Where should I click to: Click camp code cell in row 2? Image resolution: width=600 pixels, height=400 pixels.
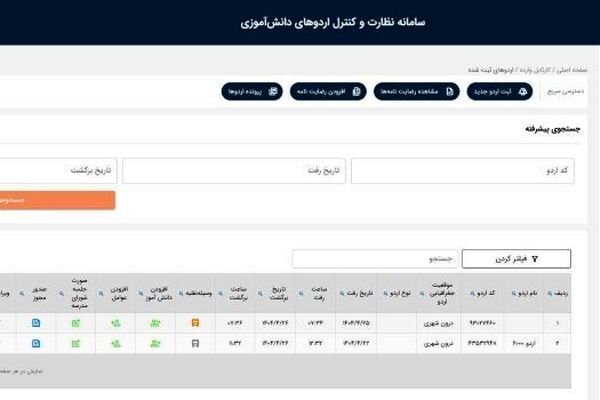coord(483,344)
